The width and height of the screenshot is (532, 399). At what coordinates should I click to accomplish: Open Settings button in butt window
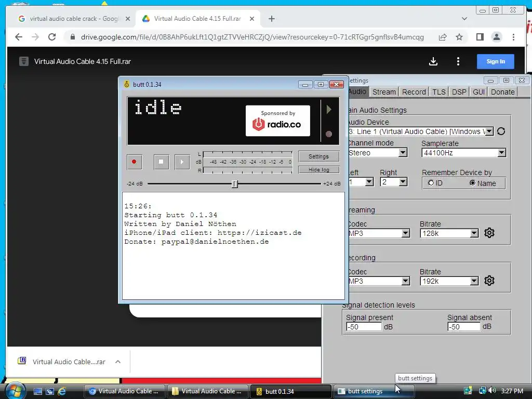tap(318, 156)
